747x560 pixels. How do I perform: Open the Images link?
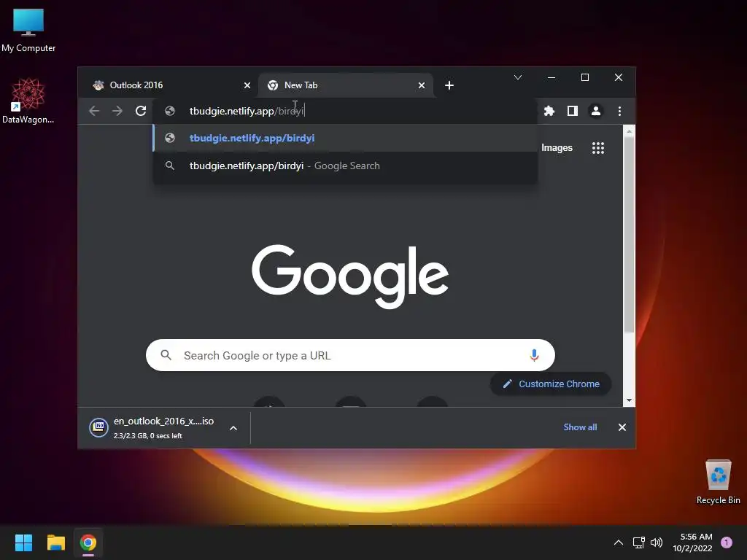coord(557,147)
